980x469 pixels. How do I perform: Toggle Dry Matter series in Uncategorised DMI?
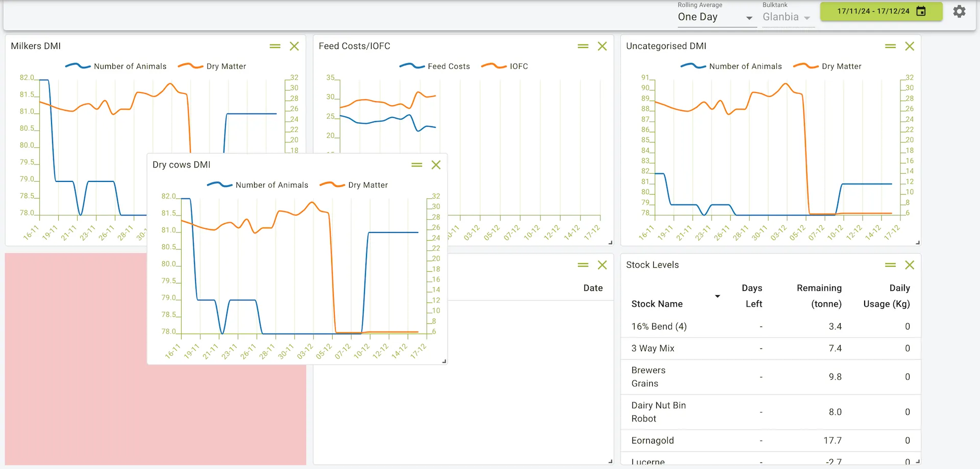[841, 66]
